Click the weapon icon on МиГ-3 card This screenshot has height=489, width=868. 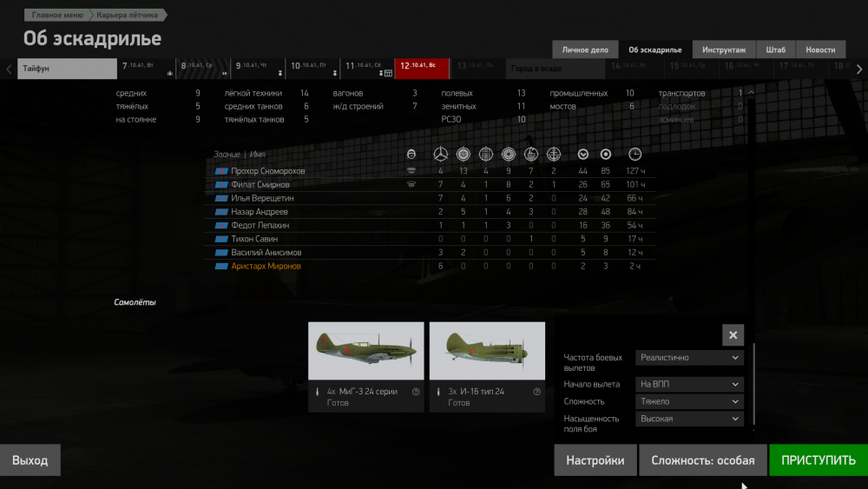point(317,392)
